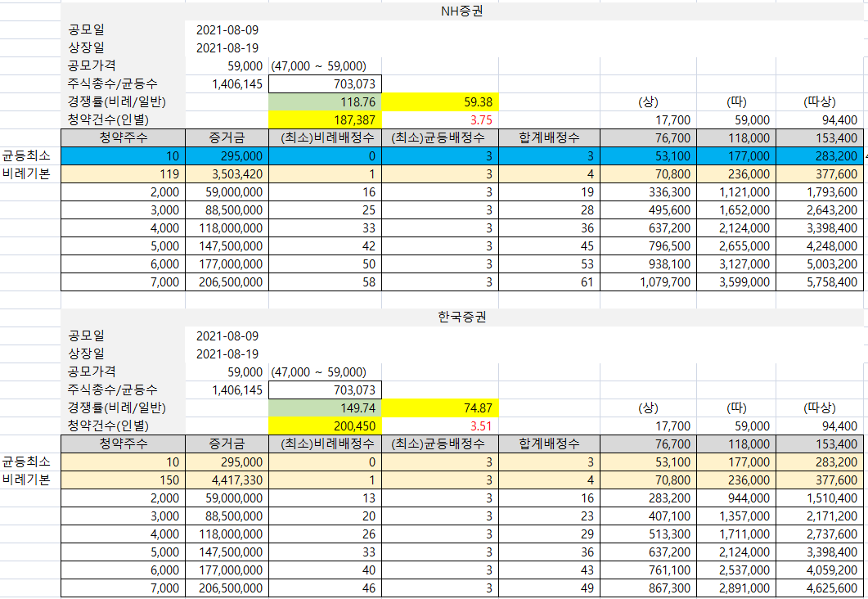
Task: Select the 균등최소 label beside NH증권 table
Action: 26,155
